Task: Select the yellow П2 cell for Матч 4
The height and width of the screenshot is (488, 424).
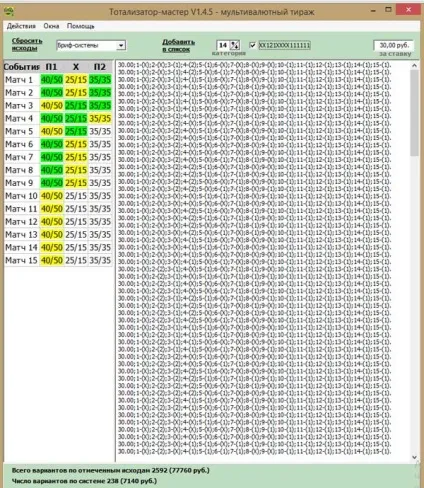Action: [100, 119]
